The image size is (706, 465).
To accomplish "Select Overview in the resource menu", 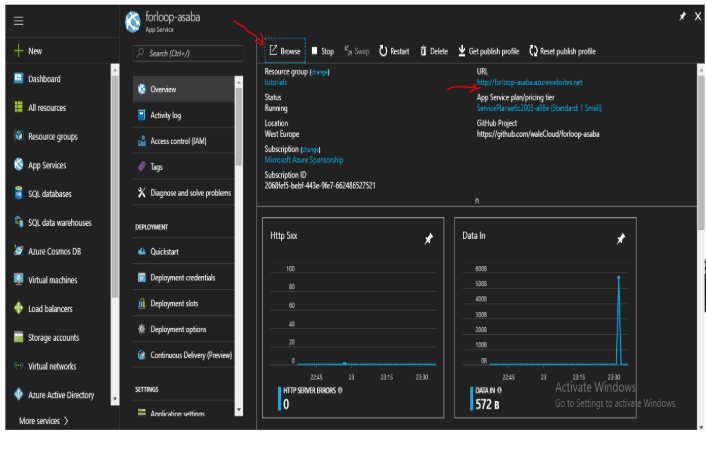I will click(184, 89).
